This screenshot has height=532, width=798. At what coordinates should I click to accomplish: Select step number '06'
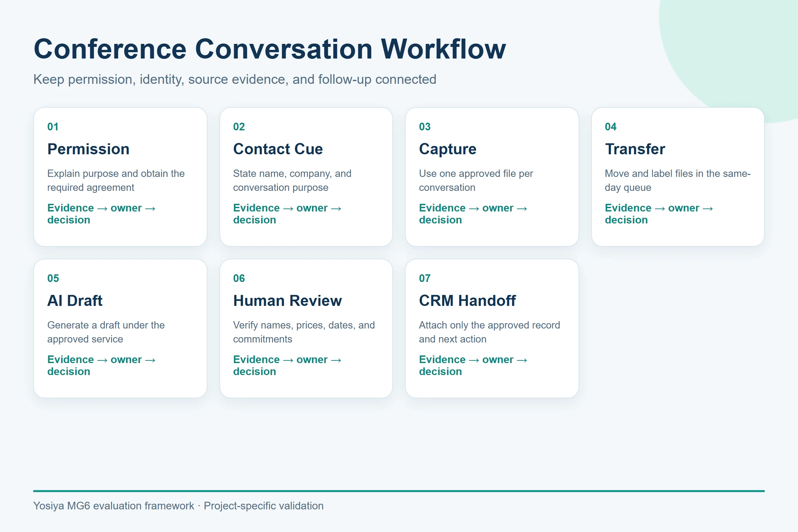pos(239,278)
